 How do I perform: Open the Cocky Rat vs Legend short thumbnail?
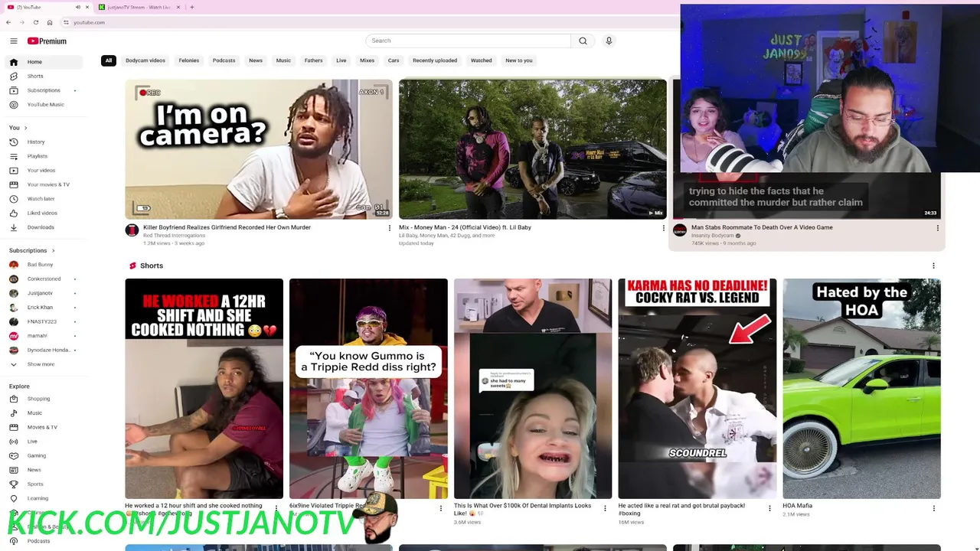click(x=697, y=388)
